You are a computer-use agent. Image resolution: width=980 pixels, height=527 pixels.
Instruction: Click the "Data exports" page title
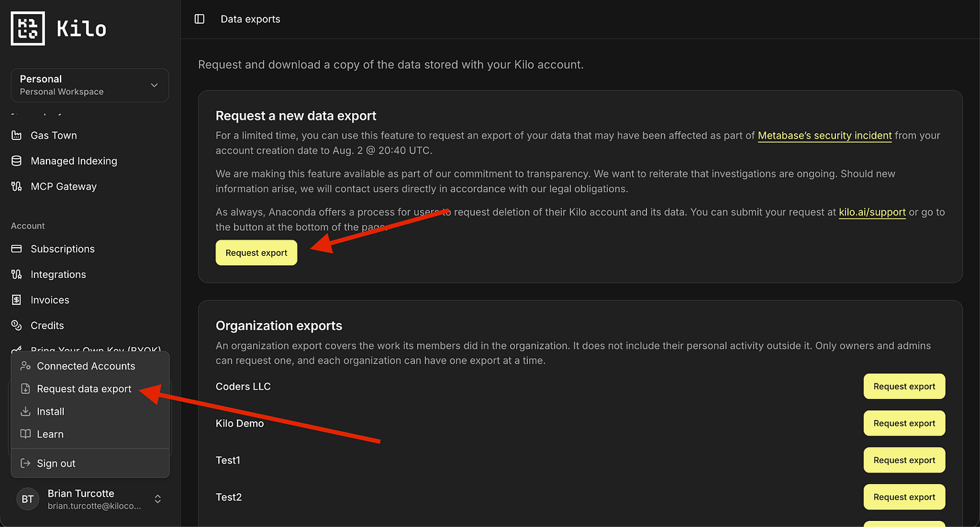[x=250, y=19]
